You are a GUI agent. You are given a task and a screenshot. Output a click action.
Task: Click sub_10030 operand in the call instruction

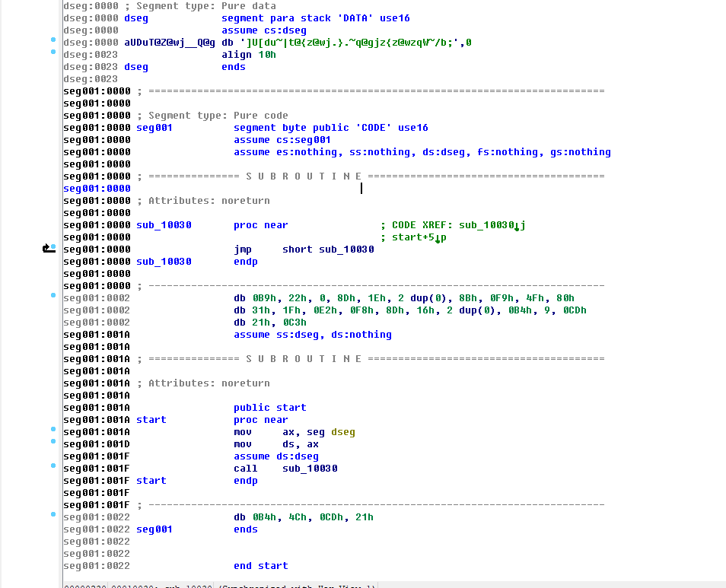[x=310, y=469]
